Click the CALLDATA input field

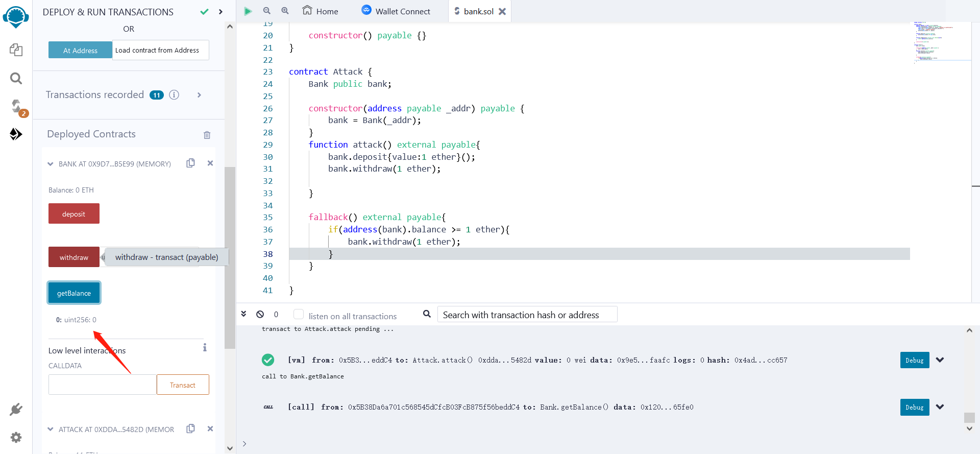[102, 385]
